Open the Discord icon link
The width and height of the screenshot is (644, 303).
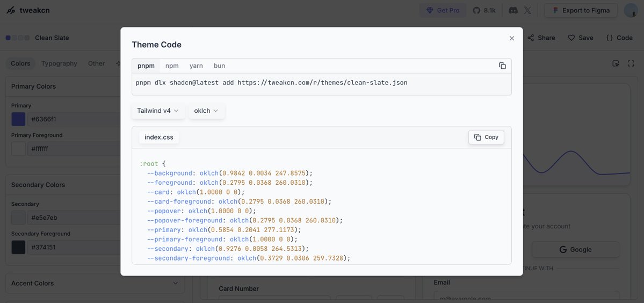(513, 10)
